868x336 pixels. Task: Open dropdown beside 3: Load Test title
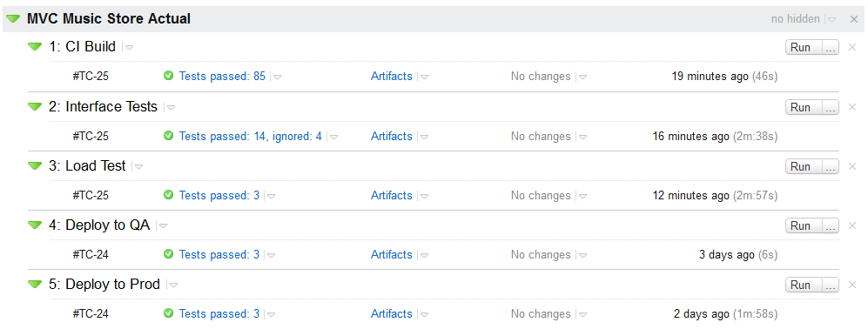[139, 166]
